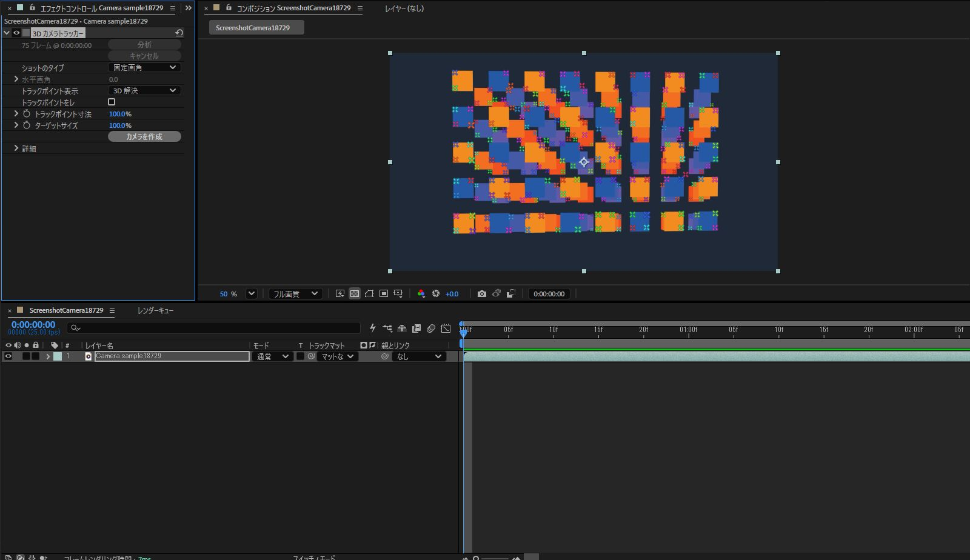The width and height of the screenshot is (970, 560).
Task: Toggle fast previews lightning icon in viewer
Action: [340, 293]
